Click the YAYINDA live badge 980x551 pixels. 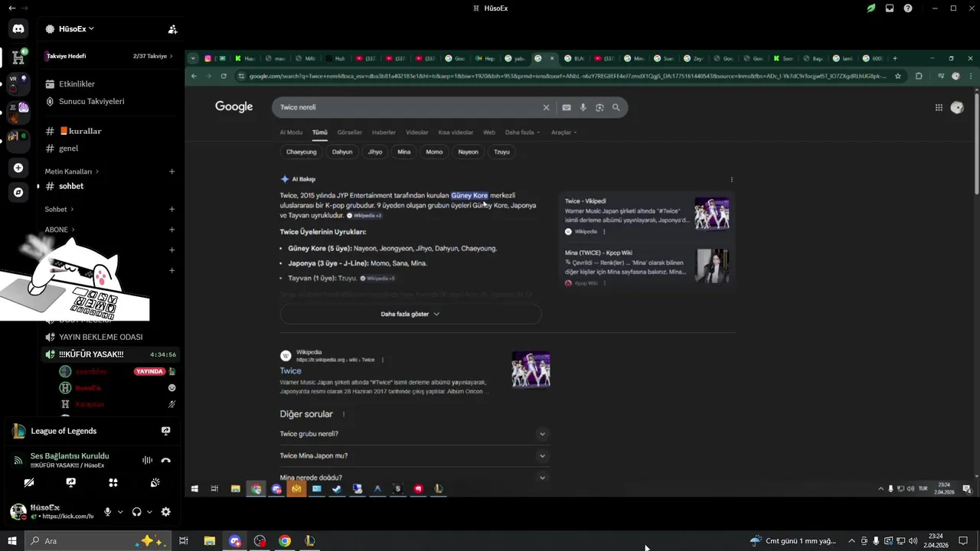(149, 371)
